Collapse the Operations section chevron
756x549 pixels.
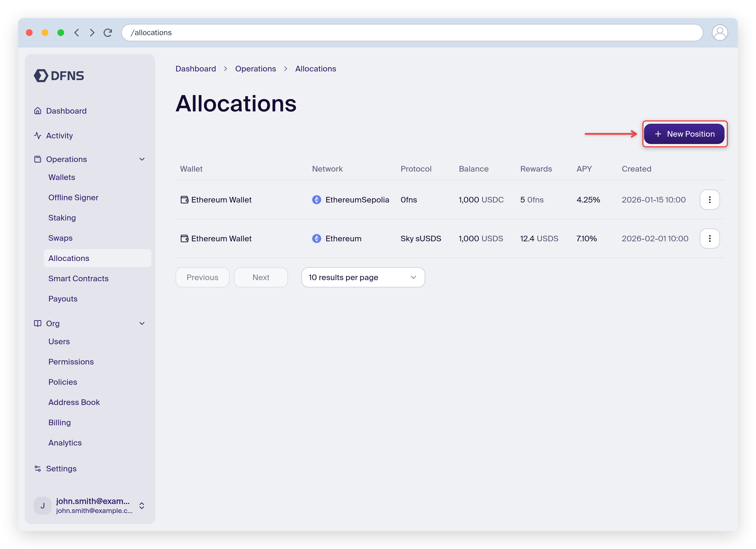142,159
